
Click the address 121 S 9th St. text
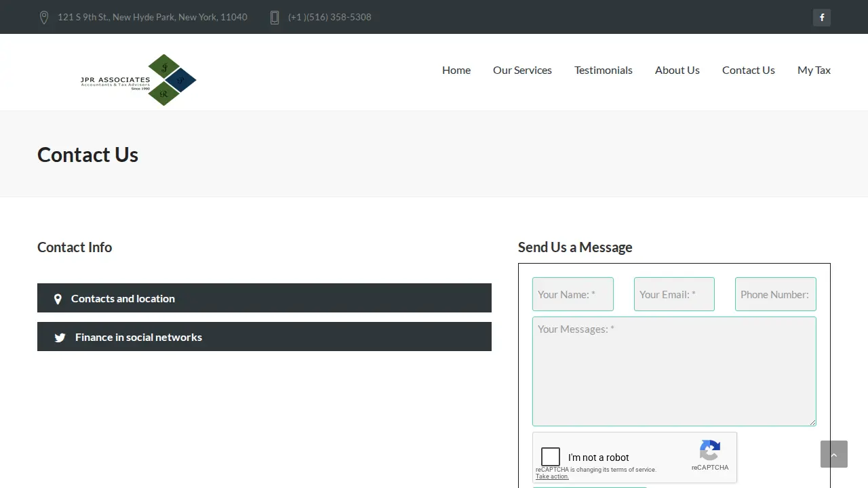coord(153,17)
